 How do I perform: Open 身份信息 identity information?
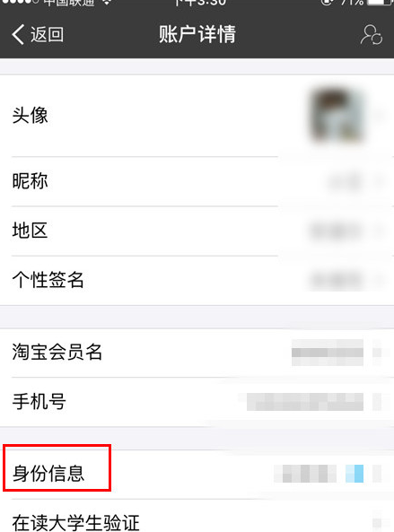pyautogui.click(x=197, y=474)
